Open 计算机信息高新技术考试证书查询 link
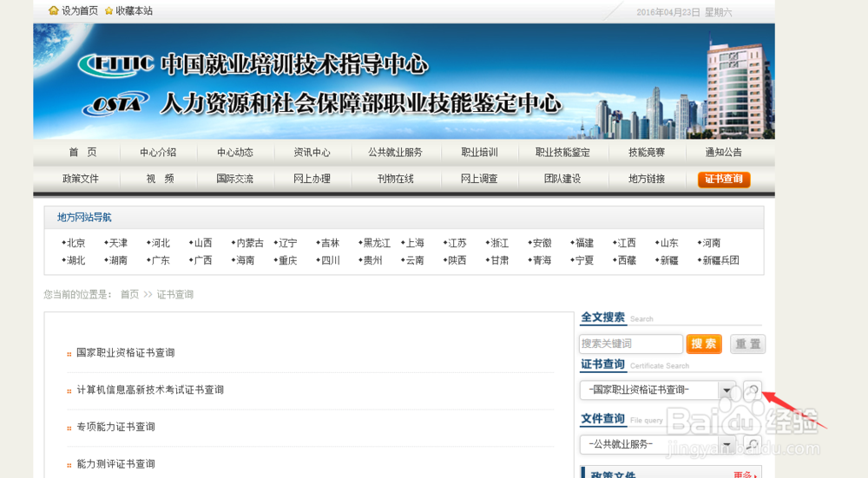The height and width of the screenshot is (478, 868). coord(150,390)
